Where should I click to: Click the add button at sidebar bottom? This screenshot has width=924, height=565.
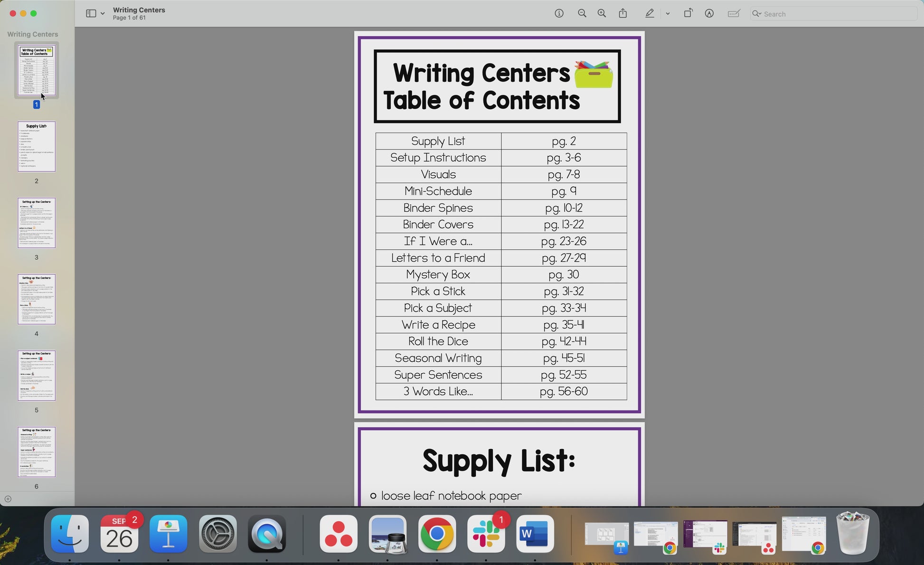(8, 499)
